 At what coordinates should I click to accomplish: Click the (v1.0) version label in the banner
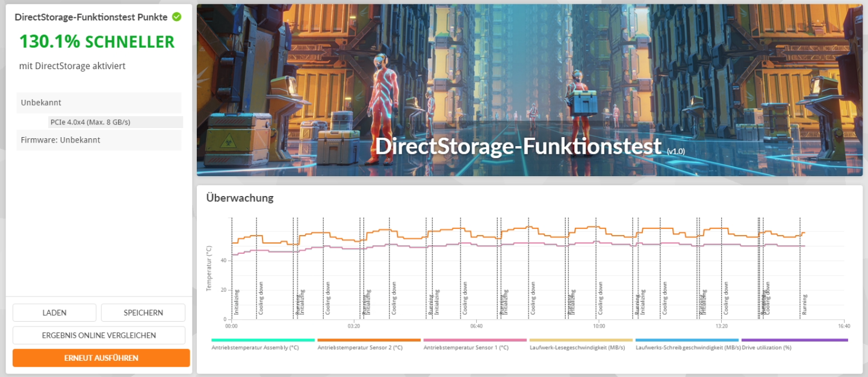676,151
